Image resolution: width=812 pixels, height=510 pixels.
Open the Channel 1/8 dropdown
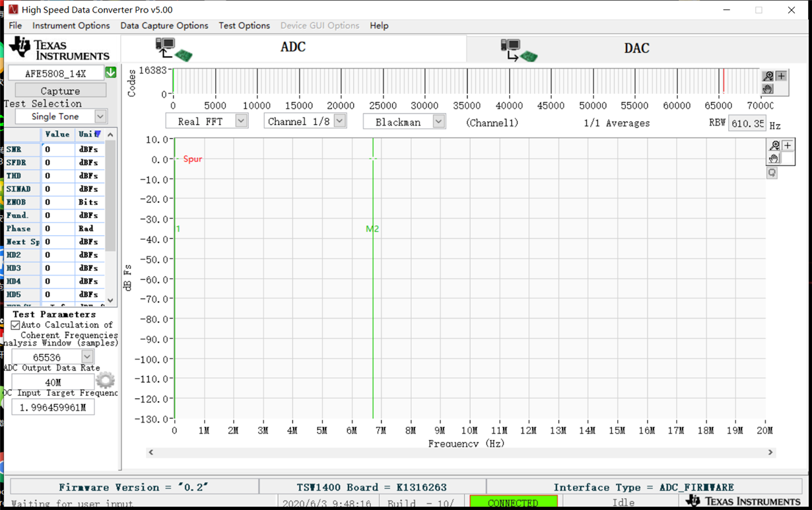pos(340,121)
